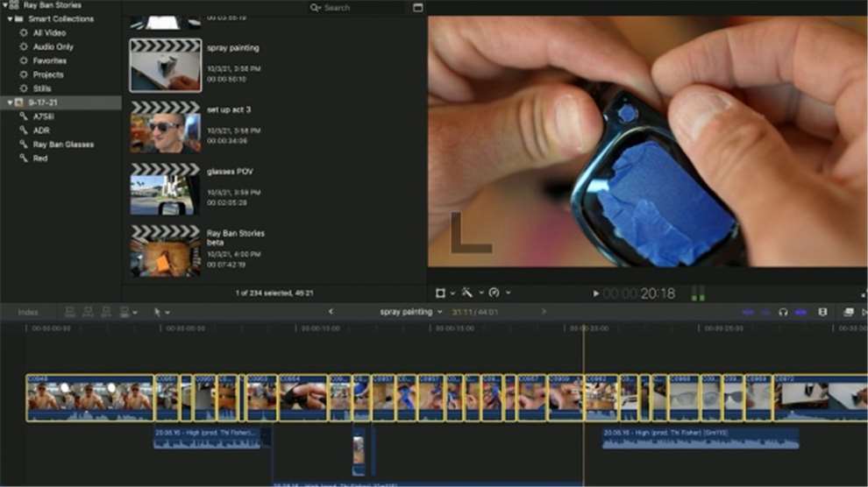Toggle audio skimming in the timeline
Viewport: 868px width, 487px height.
click(x=765, y=313)
